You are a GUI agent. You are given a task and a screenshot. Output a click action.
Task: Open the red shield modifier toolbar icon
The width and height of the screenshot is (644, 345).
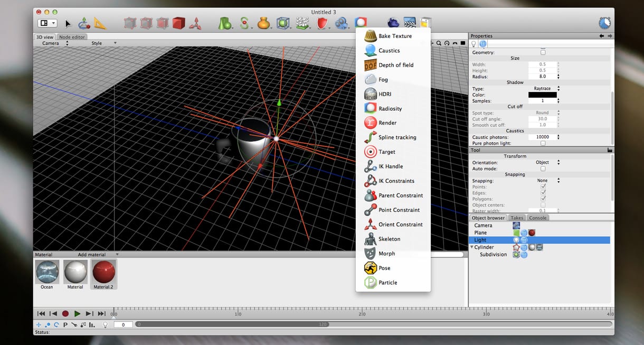pos(323,23)
